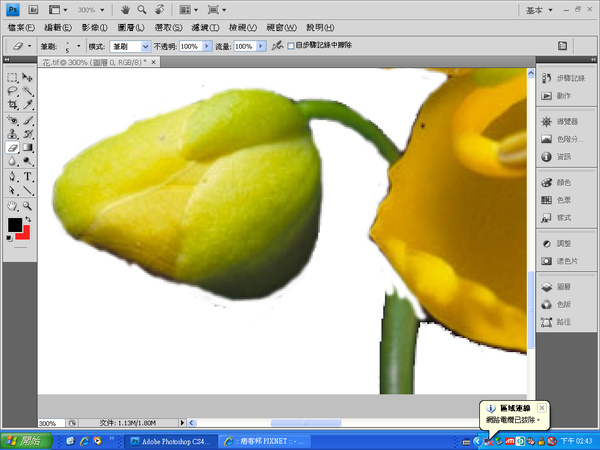
Task: Click the Windows 開始 (Start) button
Action: pos(25,440)
